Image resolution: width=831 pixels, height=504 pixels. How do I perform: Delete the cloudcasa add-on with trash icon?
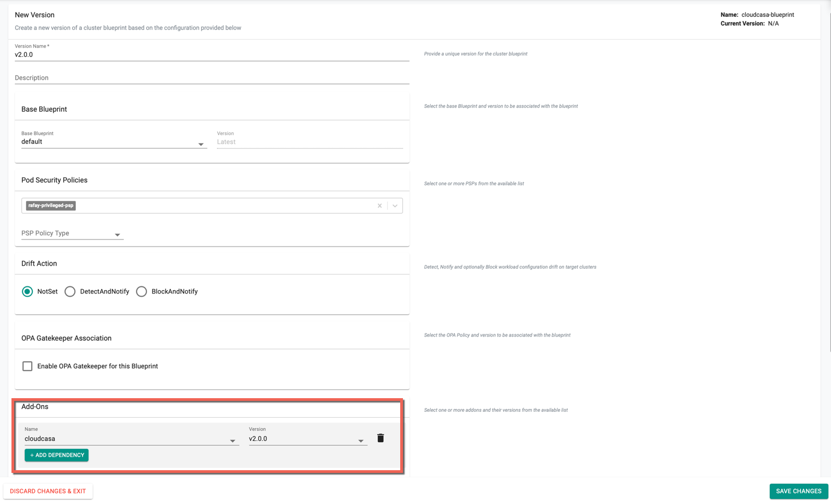click(x=381, y=438)
